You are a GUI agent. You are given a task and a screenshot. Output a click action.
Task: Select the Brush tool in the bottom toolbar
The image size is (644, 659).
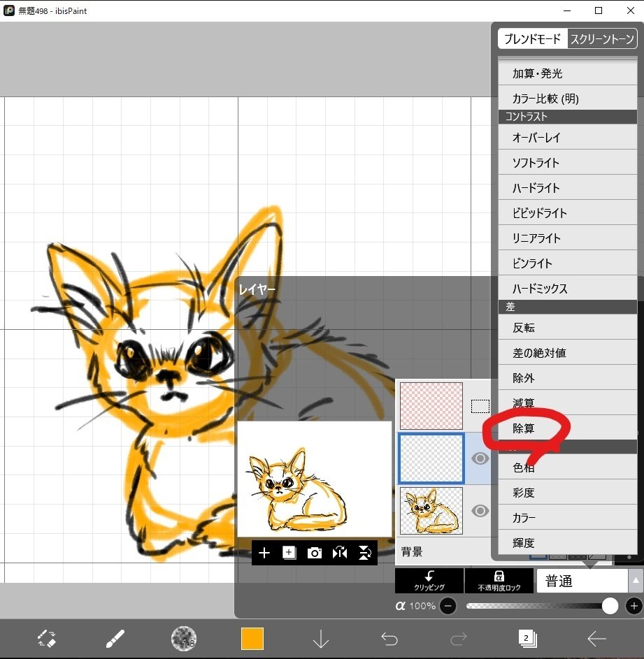tap(115, 638)
